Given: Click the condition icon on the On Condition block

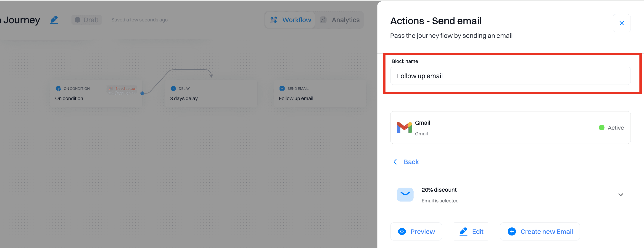Looking at the screenshot, I should [x=58, y=88].
